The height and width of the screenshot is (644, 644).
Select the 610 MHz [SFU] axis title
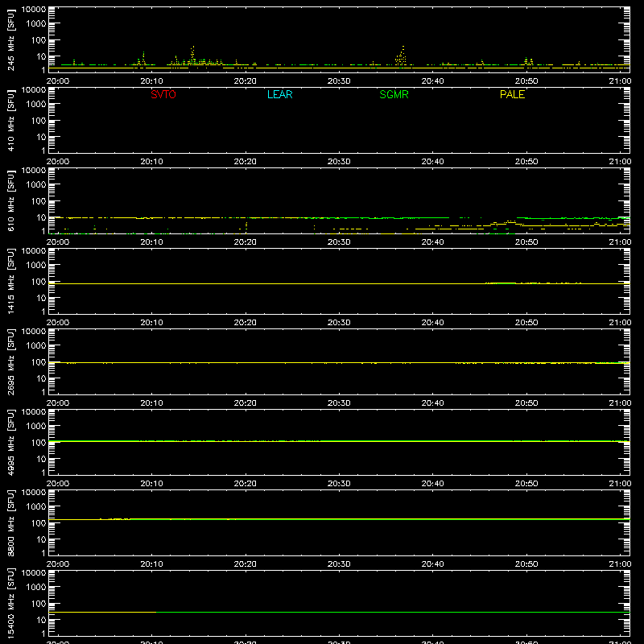pyautogui.click(x=11, y=200)
